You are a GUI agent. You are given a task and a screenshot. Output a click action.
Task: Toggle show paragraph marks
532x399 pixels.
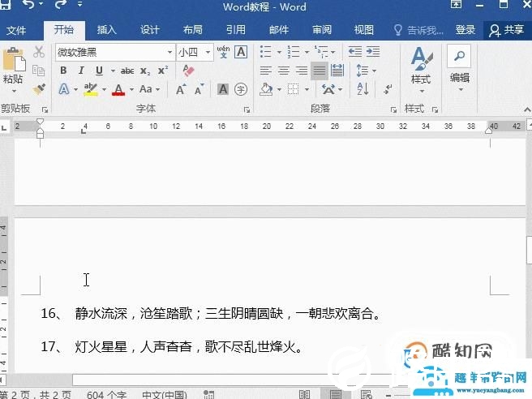click(387, 89)
